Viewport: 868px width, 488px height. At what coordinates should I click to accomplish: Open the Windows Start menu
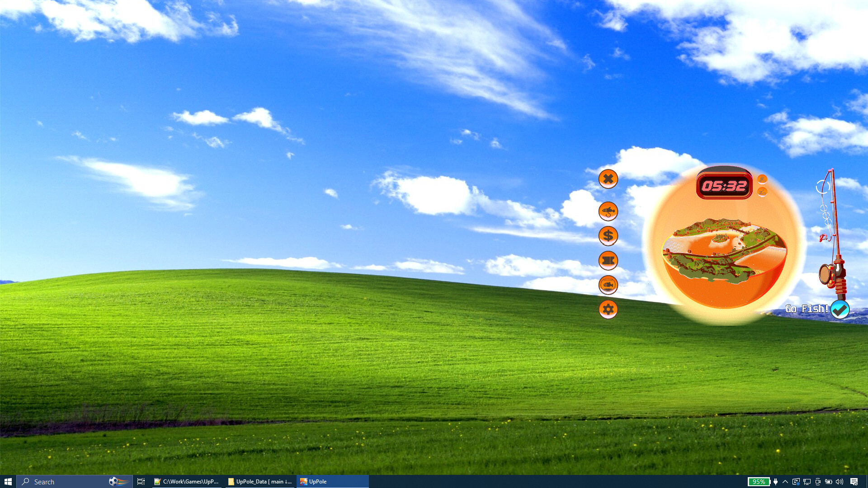click(8, 482)
